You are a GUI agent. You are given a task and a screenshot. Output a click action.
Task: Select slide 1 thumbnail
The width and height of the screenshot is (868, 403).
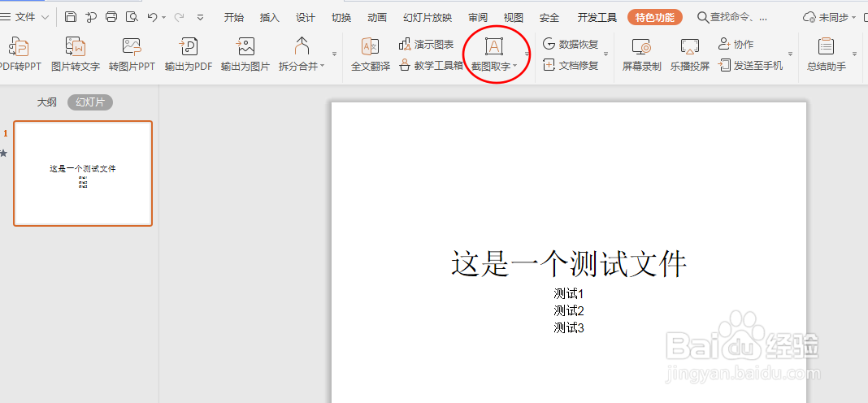[x=83, y=173]
